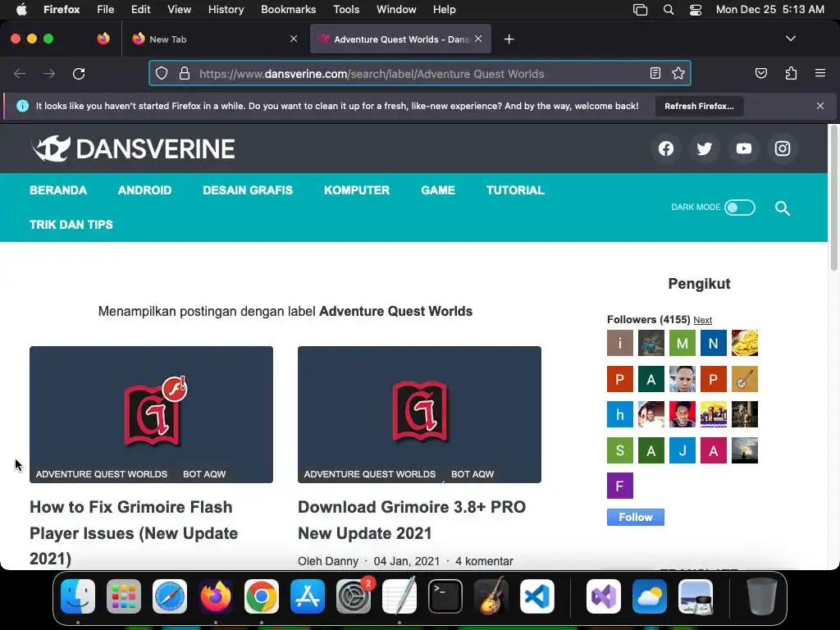Reload the current page
This screenshot has height=630, width=840.
pyautogui.click(x=79, y=73)
